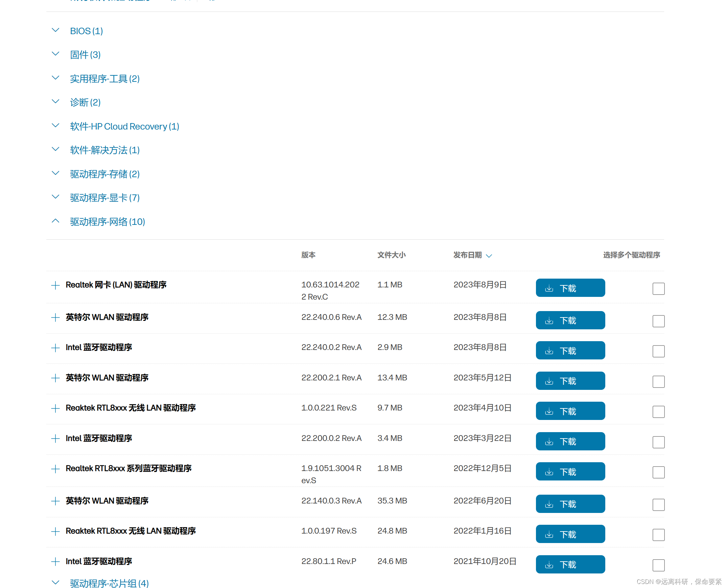The height and width of the screenshot is (588, 727).
Task: Sort by 发布日期 dropdown arrow
Action: pos(489,256)
